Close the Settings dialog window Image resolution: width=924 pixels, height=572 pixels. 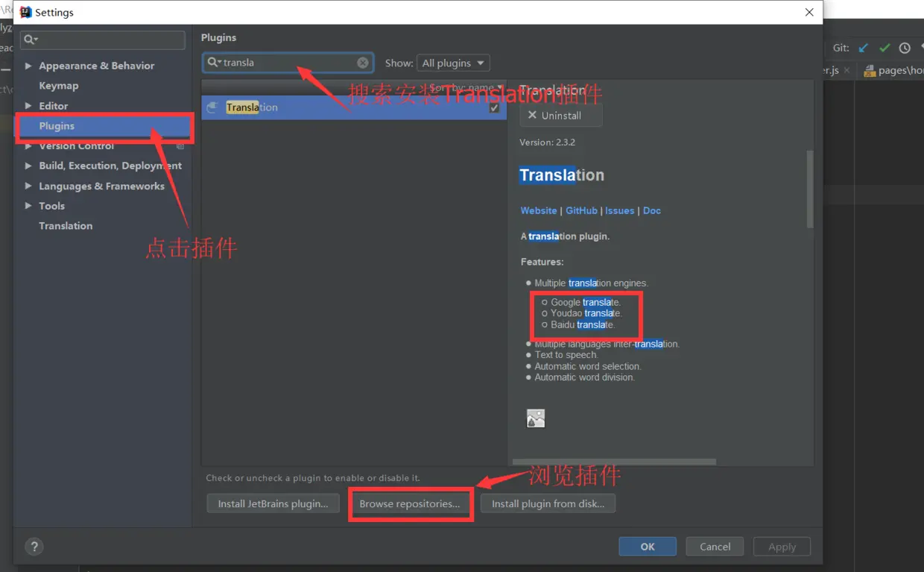click(809, 13)
